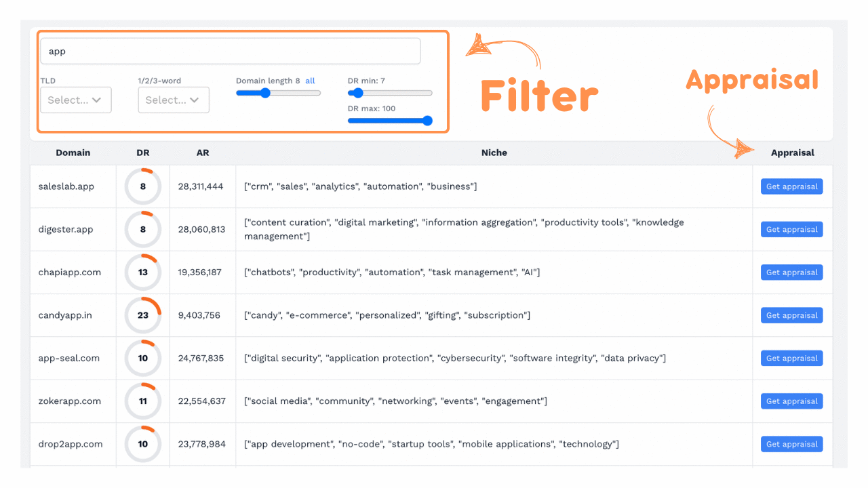Click the DR gauge of digester.app
This screenshot has height=488, width=868.
[x=143, y=229]
